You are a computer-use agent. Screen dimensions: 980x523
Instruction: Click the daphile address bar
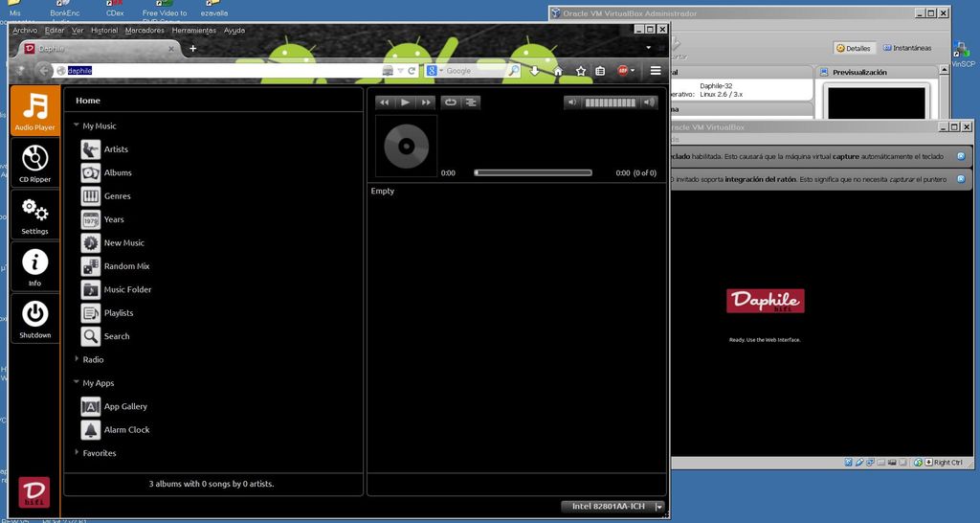[x=217, y=71]
